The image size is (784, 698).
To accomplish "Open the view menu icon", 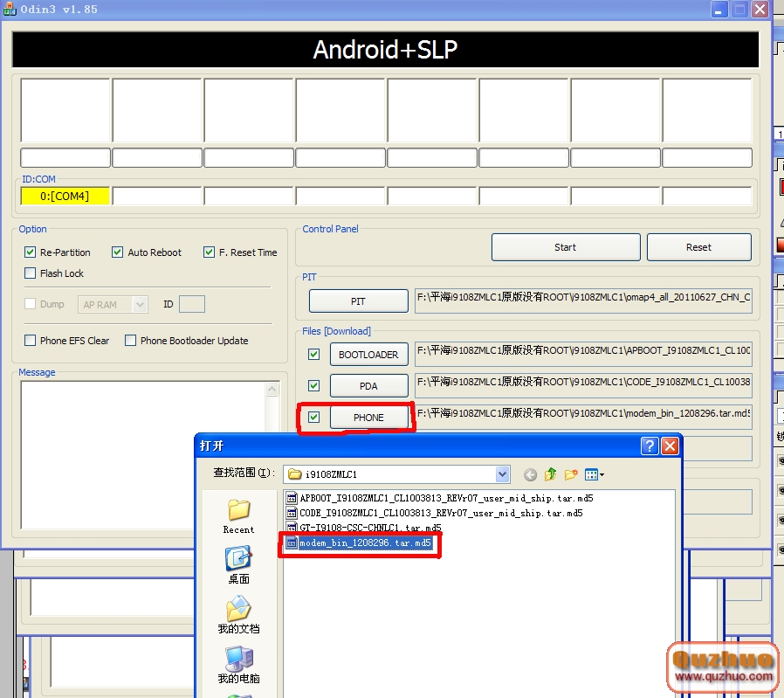I will click(594, 474).
